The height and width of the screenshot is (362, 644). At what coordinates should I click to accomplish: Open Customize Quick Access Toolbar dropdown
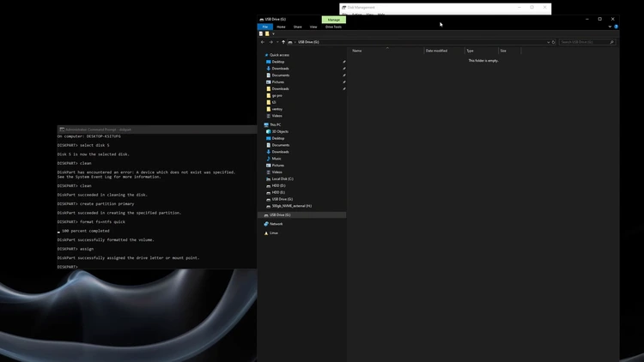[x=273, y=33]
